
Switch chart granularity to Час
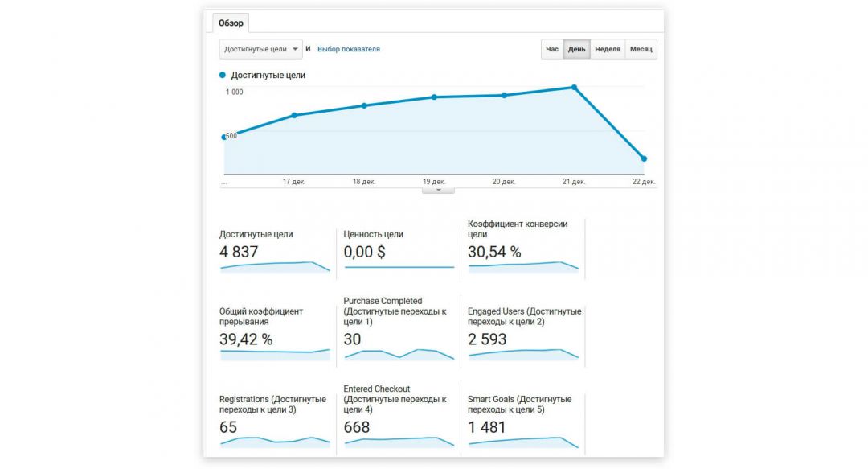[552, 49]
